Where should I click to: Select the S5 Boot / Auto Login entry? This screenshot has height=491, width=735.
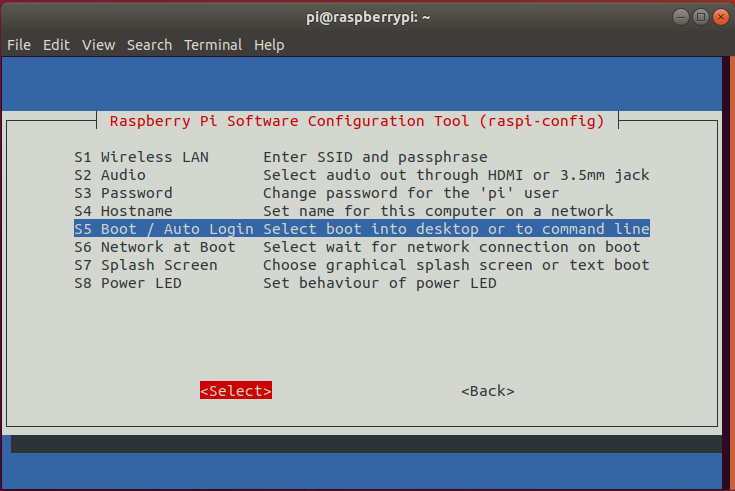pos(362,229)
